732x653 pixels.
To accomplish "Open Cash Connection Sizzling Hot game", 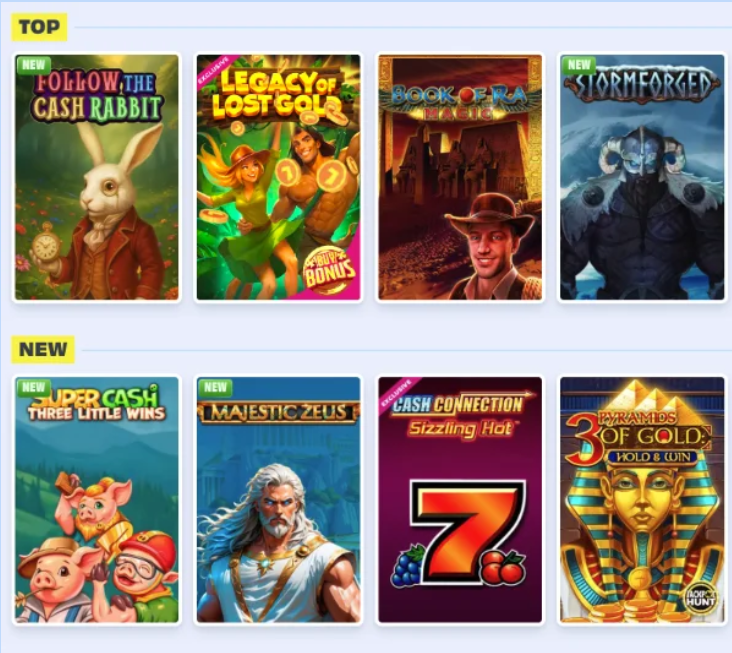I will [x=460, y=499].
